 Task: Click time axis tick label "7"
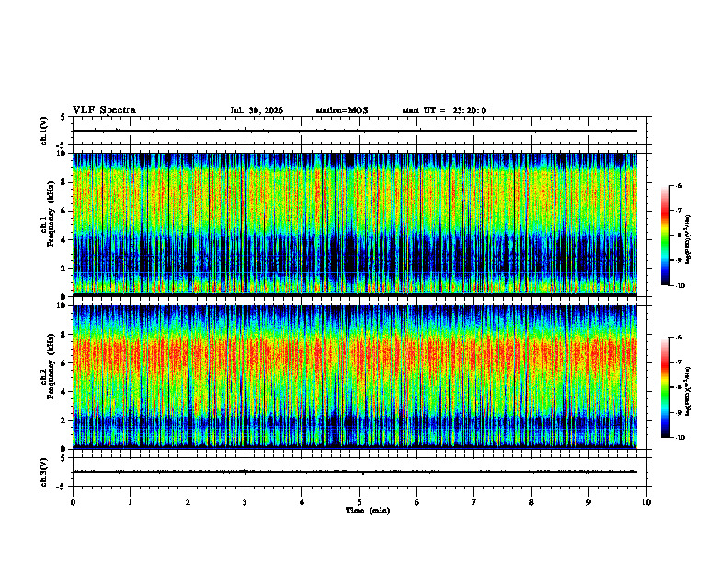[474, 502]
